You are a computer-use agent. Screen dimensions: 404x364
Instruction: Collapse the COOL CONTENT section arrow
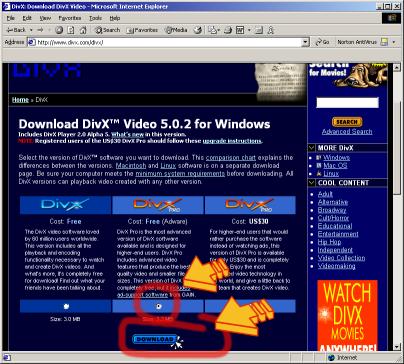click(x=312, y=183)
